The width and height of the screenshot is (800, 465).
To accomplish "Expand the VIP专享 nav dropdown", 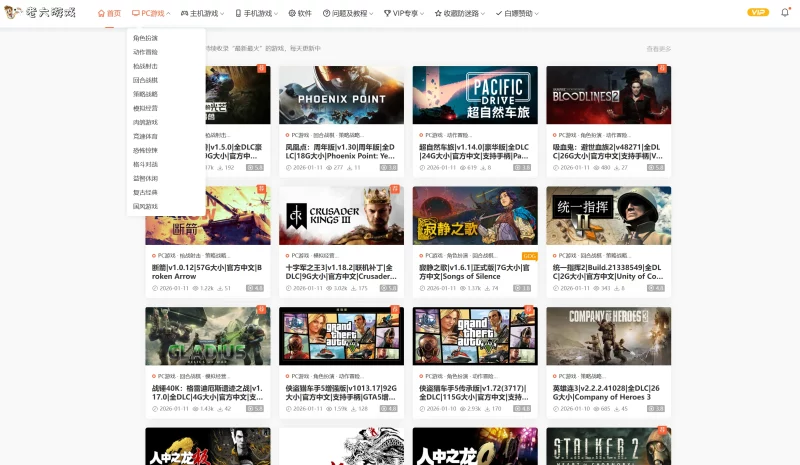I will coord(404,13).
